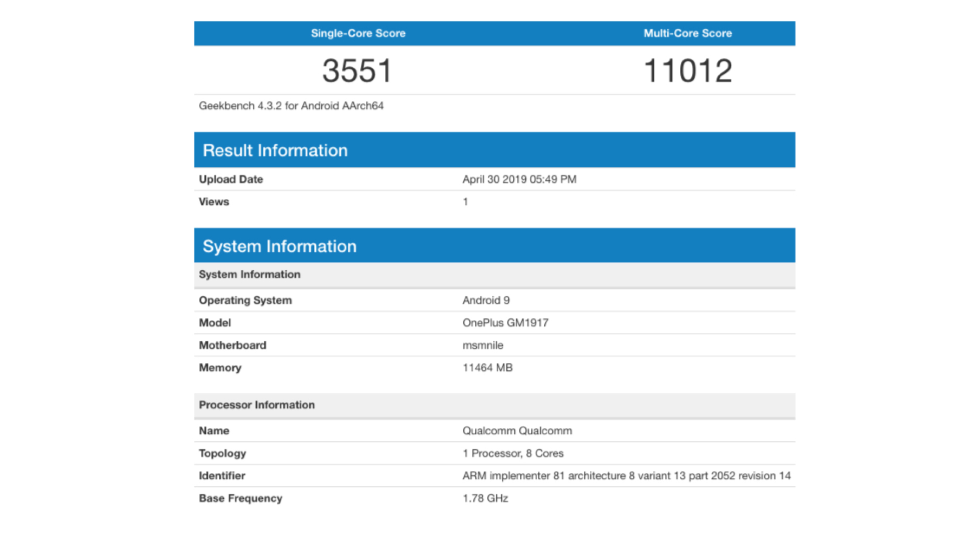Click the Qualcomm Qualcomm processor name
The image size is (980, 549).
(x=517, y=431)
